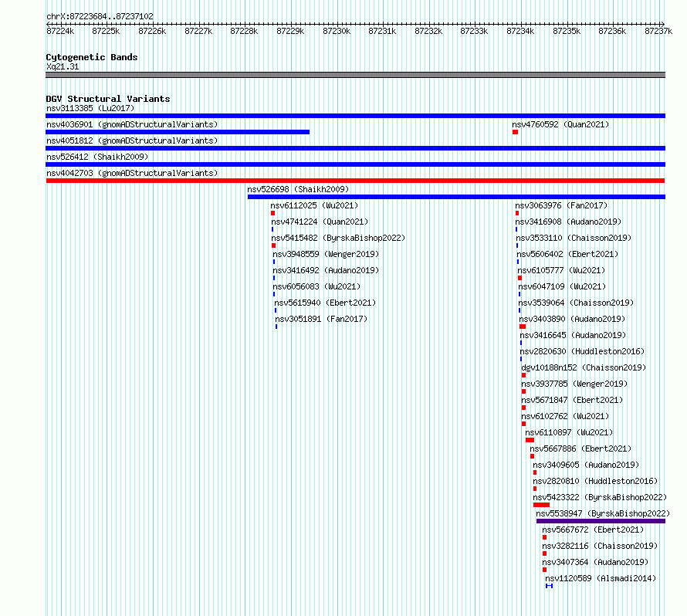Click the 87230k ruler tick label
The image size is (687, 616).
[337, 31]
